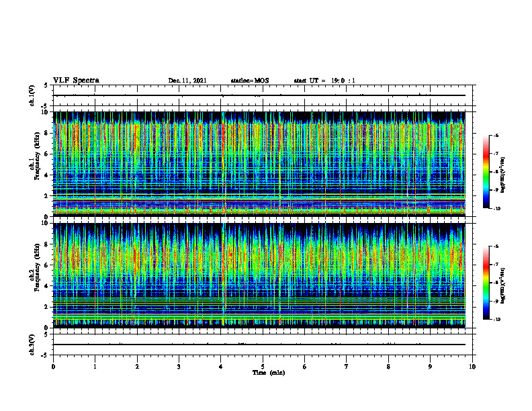
Task: Click "-10" on the ch.1 color scale
Action: click(x=496, y=208)
